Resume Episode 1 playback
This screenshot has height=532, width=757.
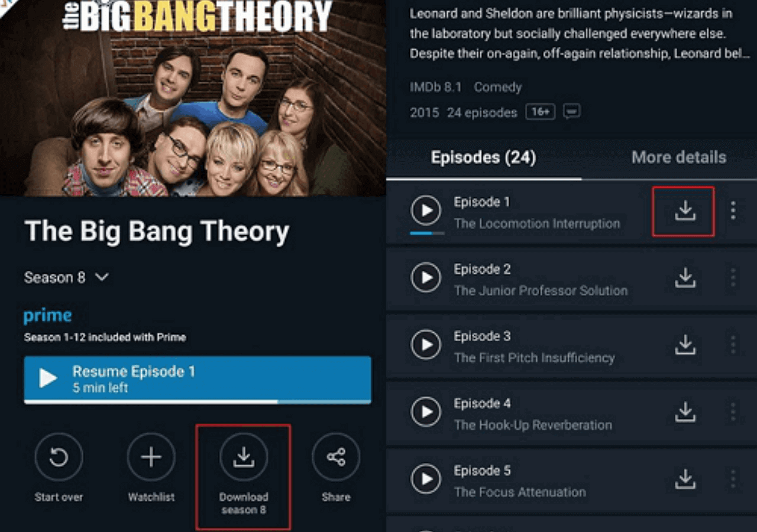(x=198, y=379)
